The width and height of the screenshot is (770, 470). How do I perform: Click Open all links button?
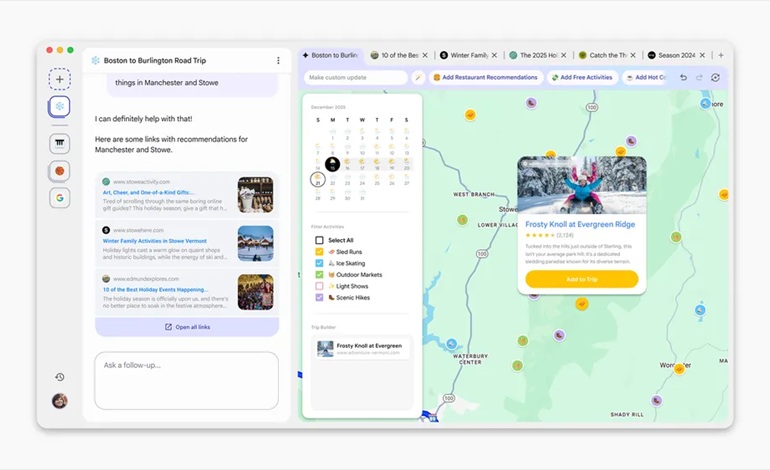[x=187, y=327]
